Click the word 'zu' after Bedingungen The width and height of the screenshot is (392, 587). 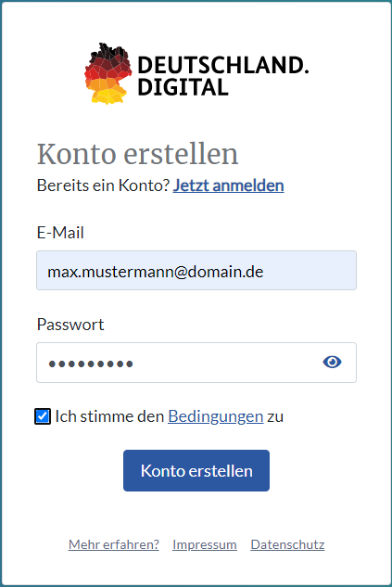275,416
